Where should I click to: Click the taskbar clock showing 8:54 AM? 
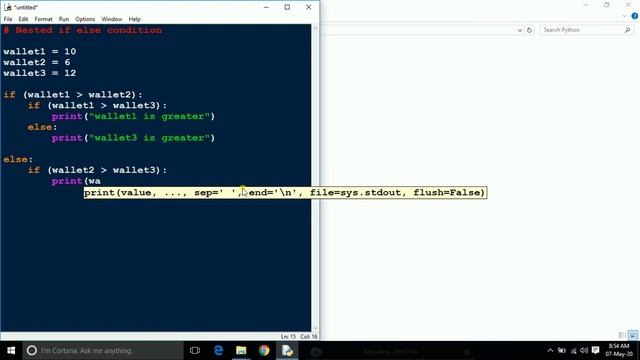[x=619, y=351]
